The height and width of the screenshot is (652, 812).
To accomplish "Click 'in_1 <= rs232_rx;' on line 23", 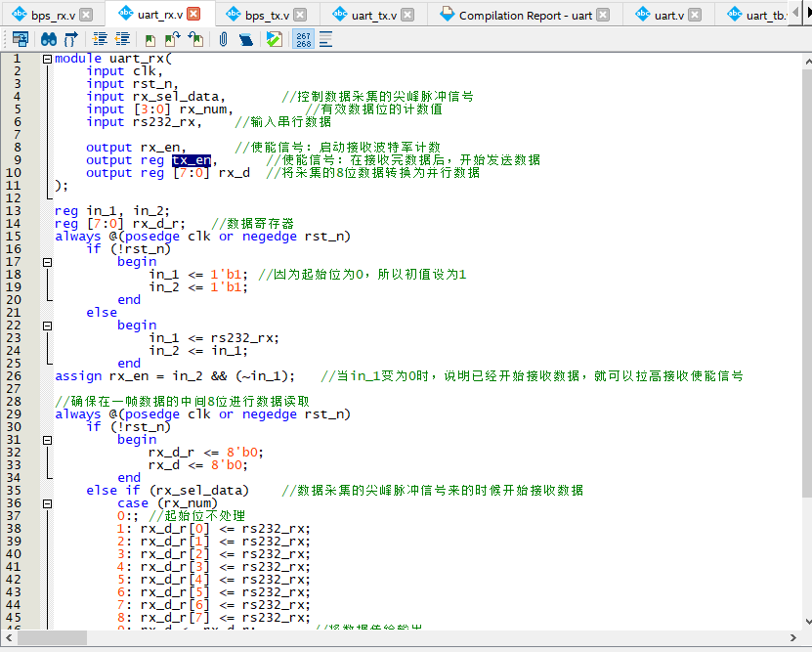I will coord(214,337).
